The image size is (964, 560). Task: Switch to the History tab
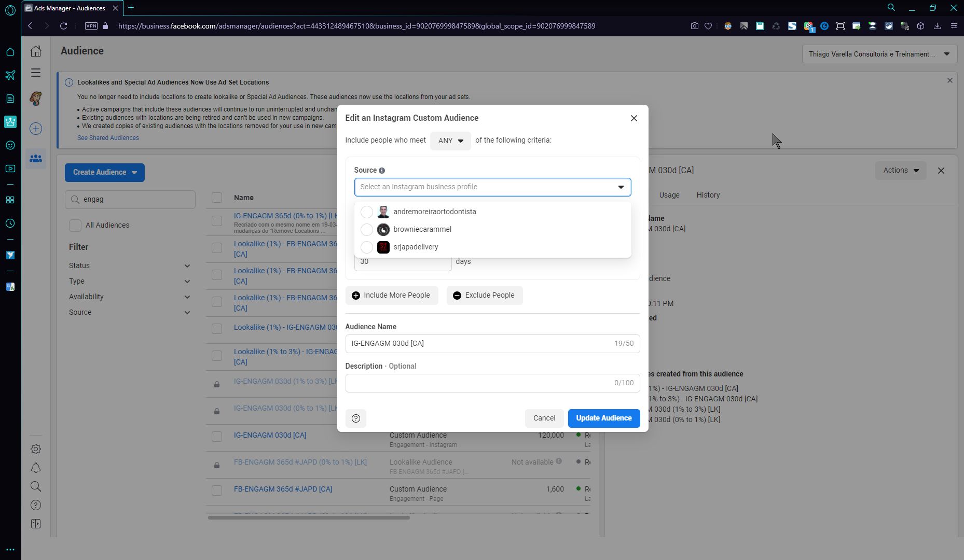[708, 195]
